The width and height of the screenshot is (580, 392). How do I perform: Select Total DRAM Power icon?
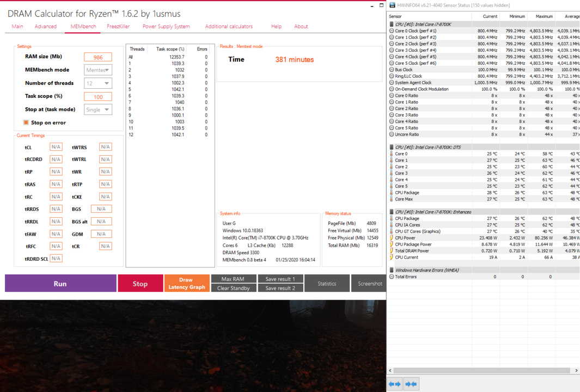(x=392, y=251)
